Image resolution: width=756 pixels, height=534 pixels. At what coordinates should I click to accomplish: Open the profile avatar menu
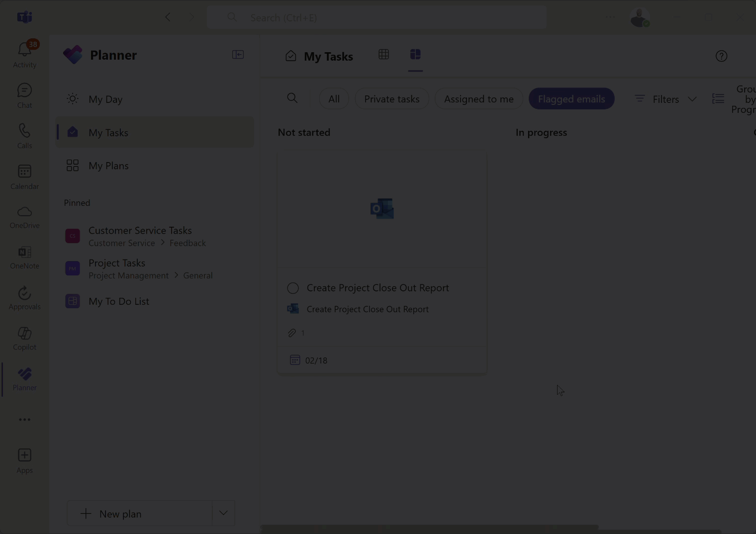[x=640, y=17]
